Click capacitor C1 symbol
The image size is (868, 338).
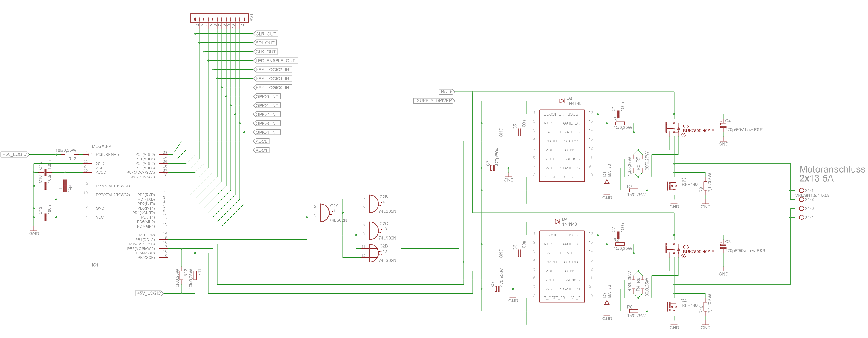pos(618,114)
